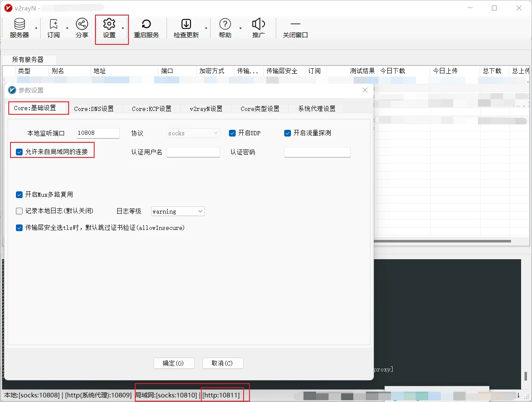Viewport: 532px width, 402px height.
Task: Click the 确定(O) button
Action: coord(174,363)
